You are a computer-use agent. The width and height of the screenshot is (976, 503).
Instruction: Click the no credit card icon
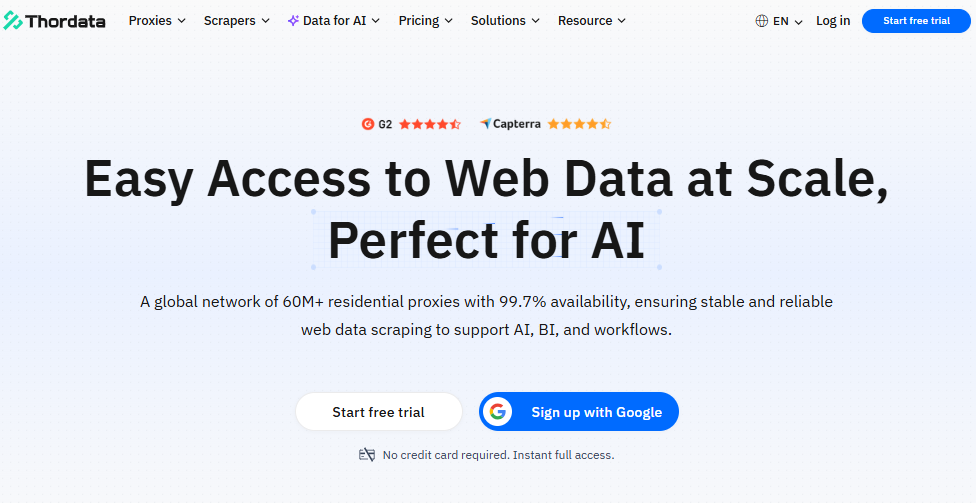coord(367,455)
